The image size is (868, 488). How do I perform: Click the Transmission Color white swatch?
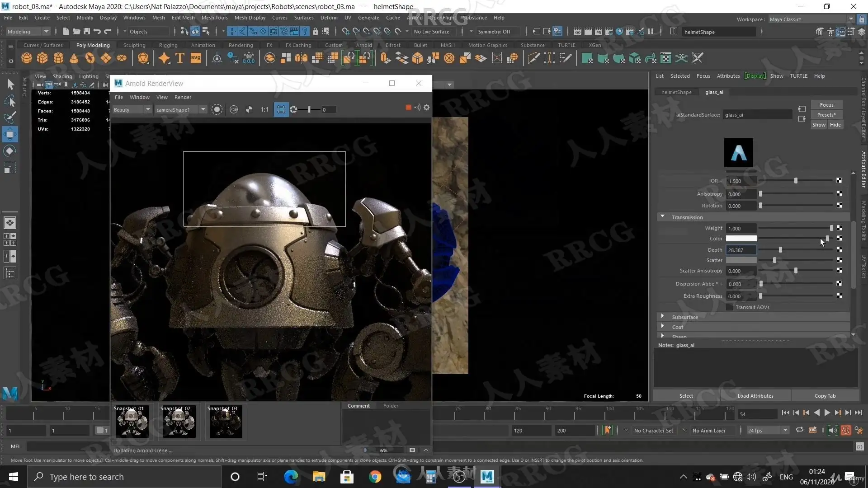click(741, 239)
